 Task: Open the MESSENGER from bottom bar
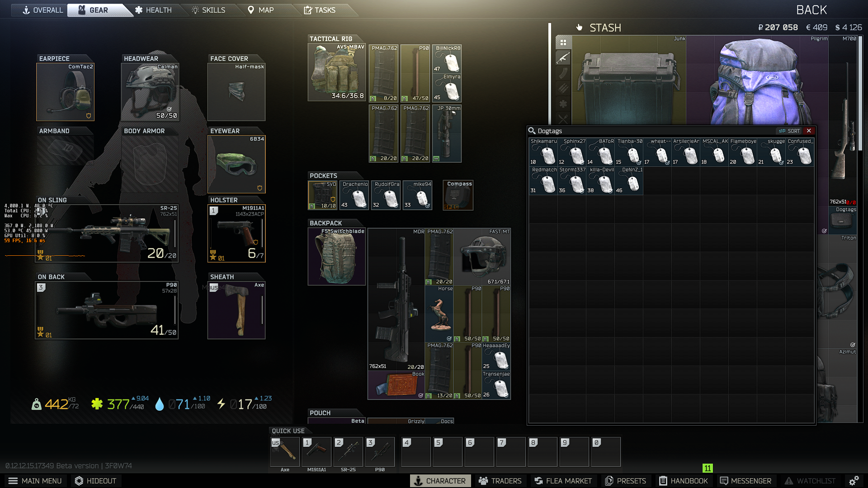pyautogui.click(x=745, y=481)
